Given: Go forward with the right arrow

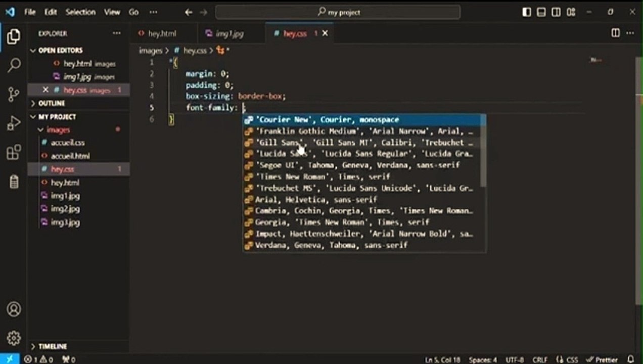Looking at the screenshot, I should (203, 12).
